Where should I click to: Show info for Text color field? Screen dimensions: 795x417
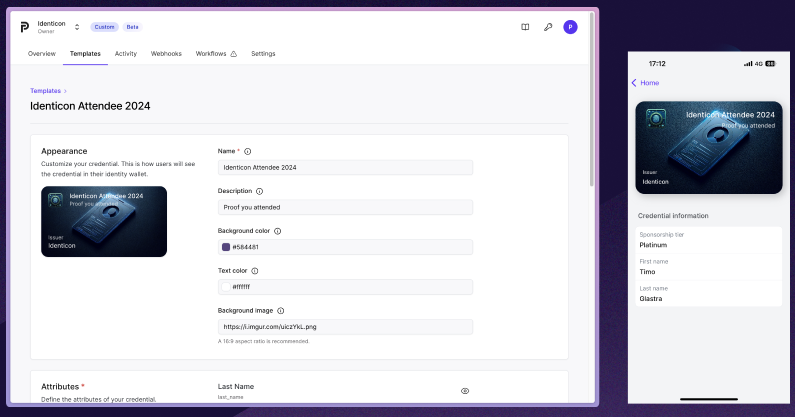255,271
